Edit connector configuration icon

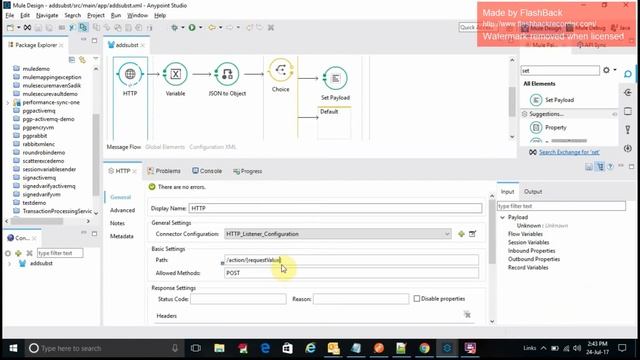[x=473, y=234]
